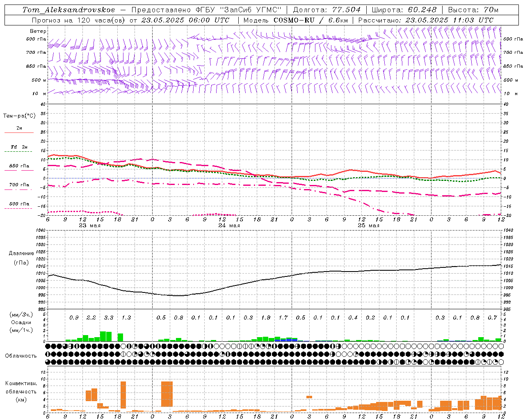Select the Осадки panel label
The width and height of the screenshot is (525, 420).
(x=21, y=322)
